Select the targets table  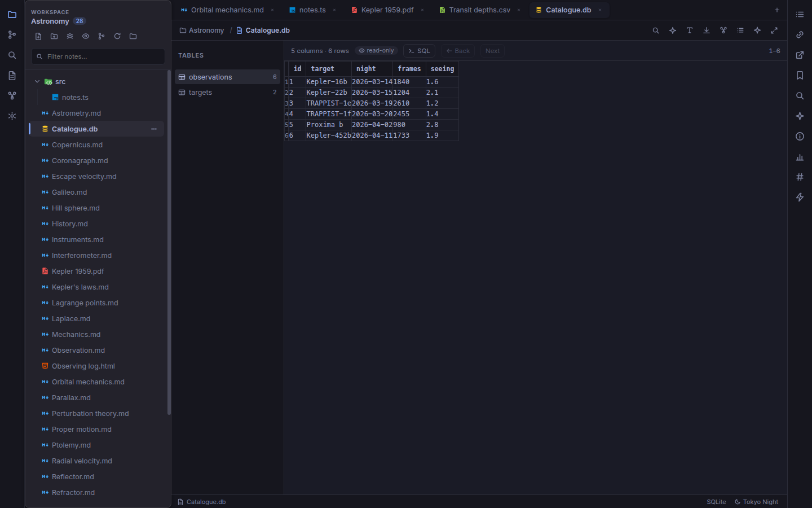click(228, 93)
